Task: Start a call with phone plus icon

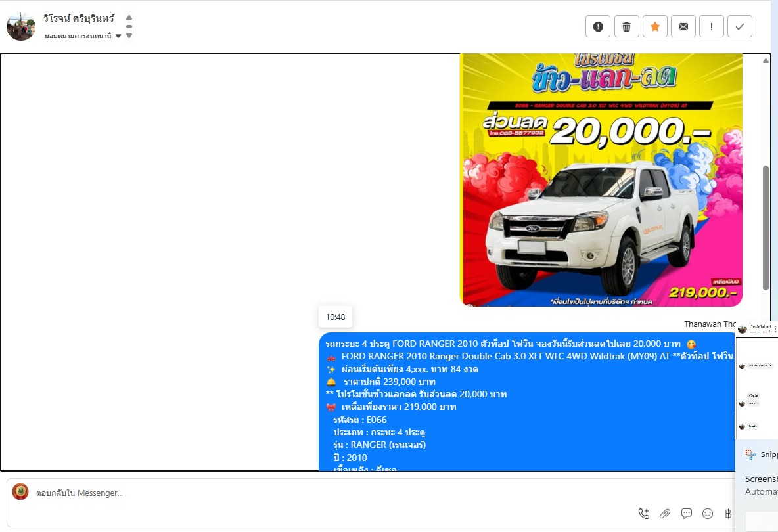Action: [643, 514]
